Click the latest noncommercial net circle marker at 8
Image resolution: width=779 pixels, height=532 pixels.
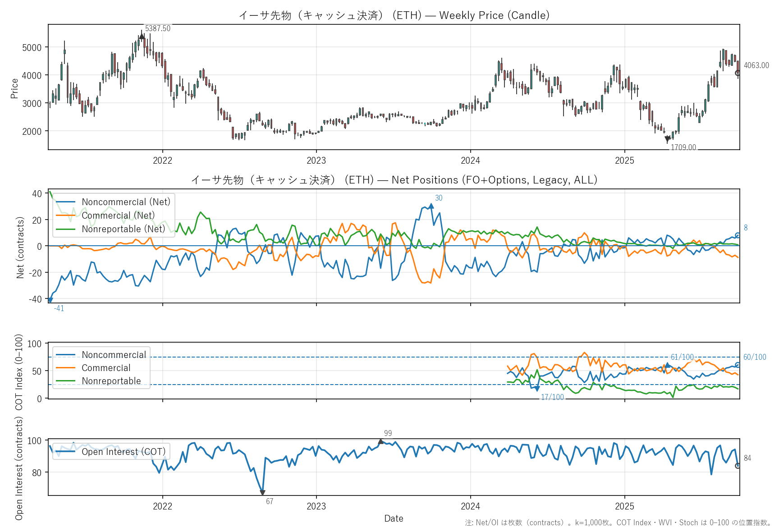738,235
